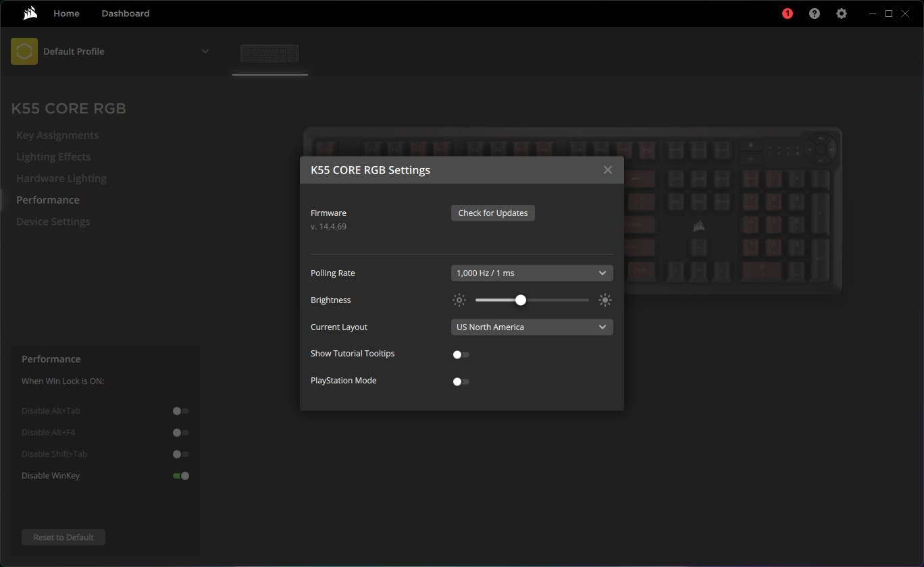
Task: Click the Brightness slider handle
Action: coord(521,300)
